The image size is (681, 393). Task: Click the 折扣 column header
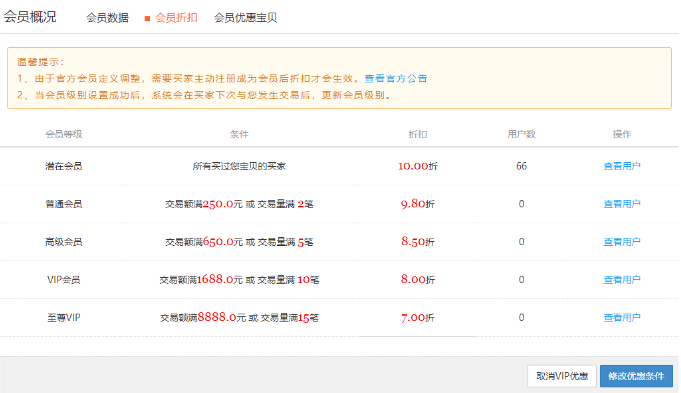418,134
